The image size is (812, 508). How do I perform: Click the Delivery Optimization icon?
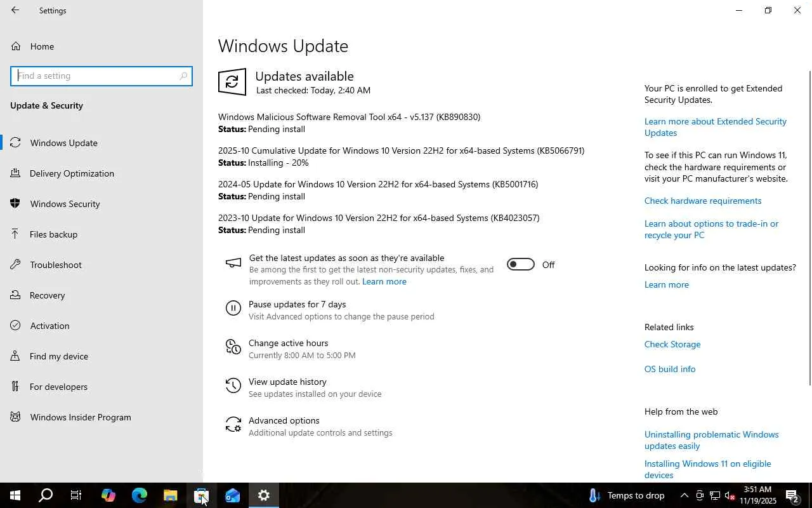click(x=16, y=173)
